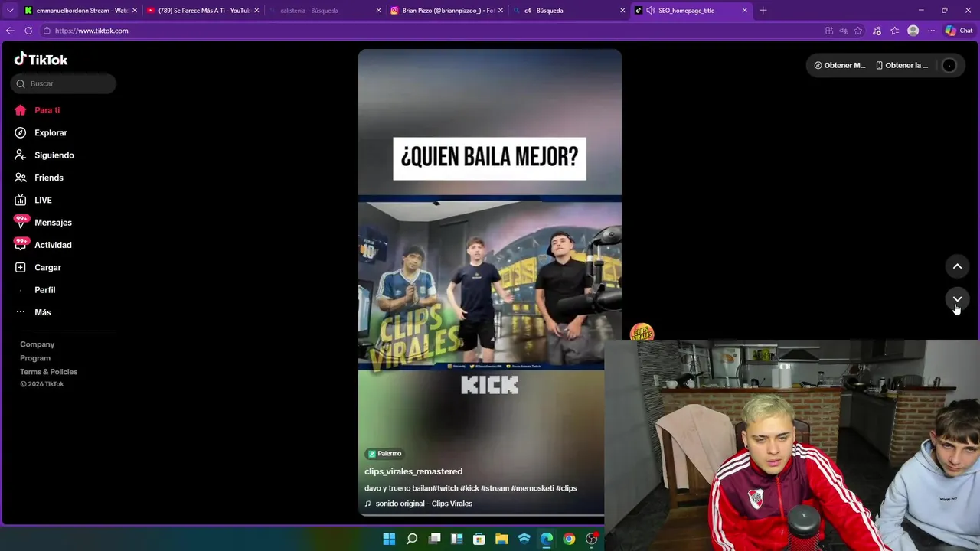The width and height of the screenshot is (980, 551).
Task: Close the c4 - Búsqueda tab
Action: (622, 11)
